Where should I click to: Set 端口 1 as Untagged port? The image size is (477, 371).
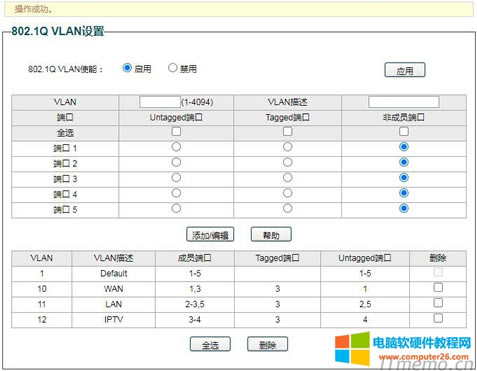tap(176, 147)
